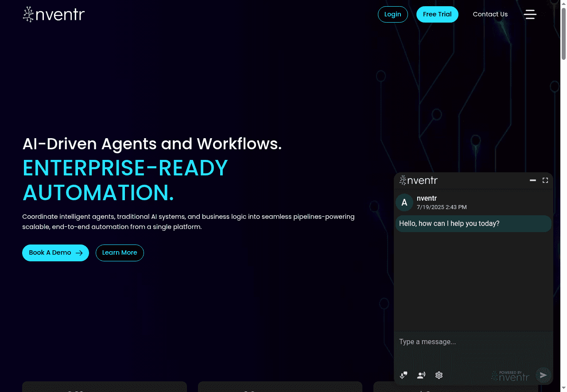Expand the chat window to fullscreen
Screen dimensions: 567x392
(545, 180)
